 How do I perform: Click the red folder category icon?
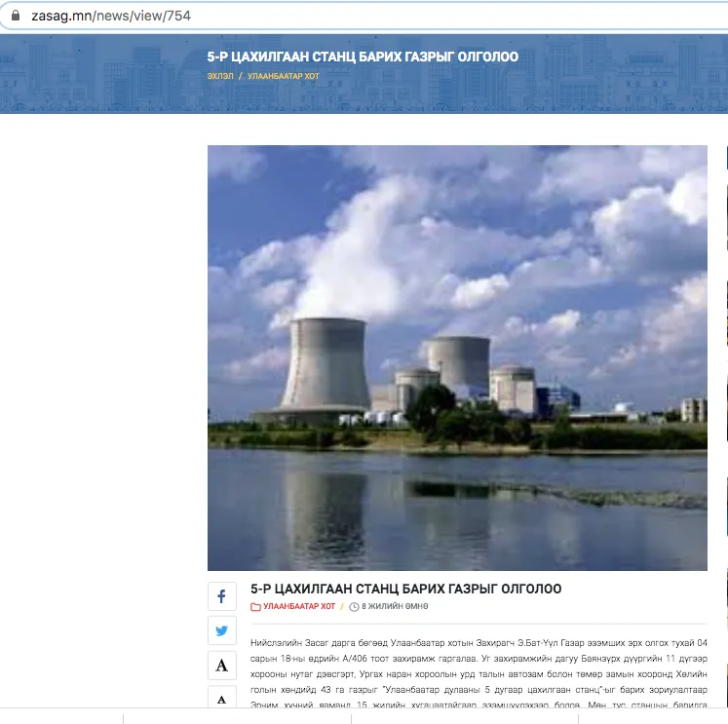[255, 607]
